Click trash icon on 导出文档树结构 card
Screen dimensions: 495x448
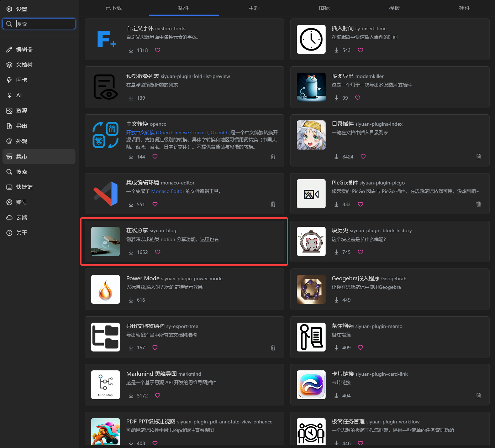[273, 348]
